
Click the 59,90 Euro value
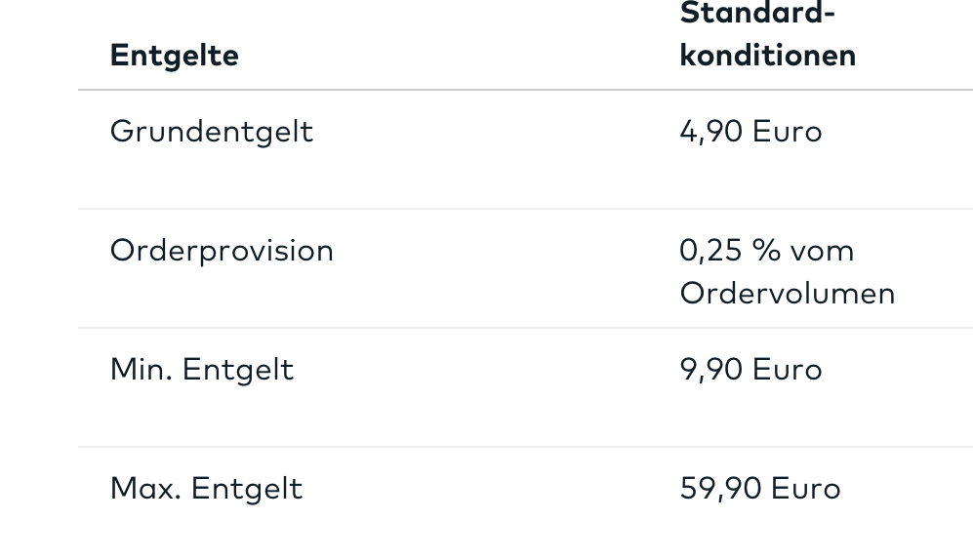coord(760,489)
